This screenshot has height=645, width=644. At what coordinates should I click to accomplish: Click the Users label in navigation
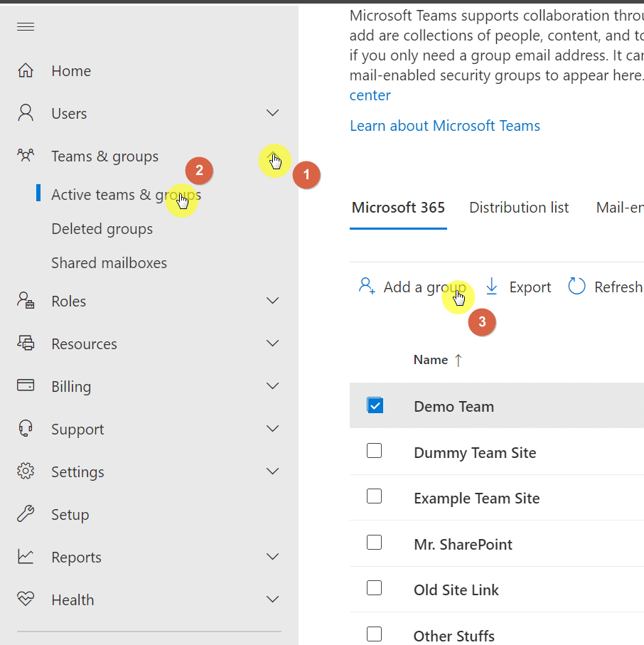coord(69,114)
